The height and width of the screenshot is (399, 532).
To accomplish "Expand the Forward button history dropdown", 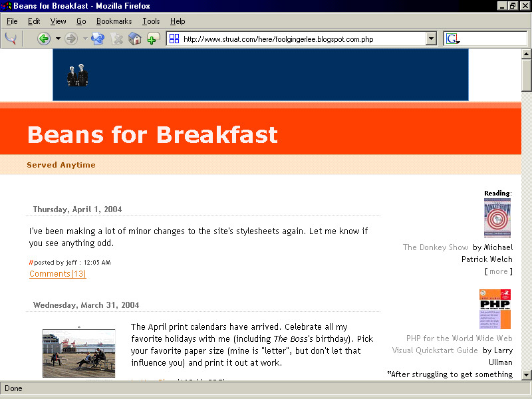I will [x=85, y=39].
